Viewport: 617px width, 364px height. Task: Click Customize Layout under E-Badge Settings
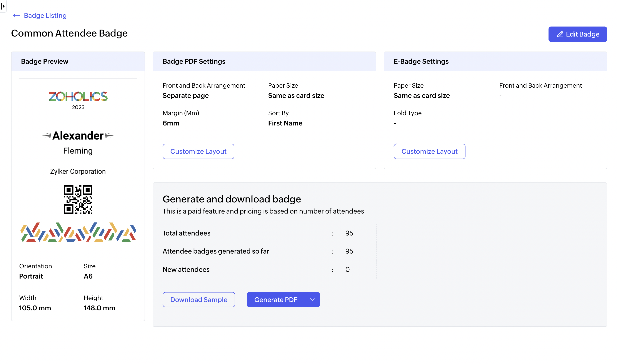tap(429, 151)
